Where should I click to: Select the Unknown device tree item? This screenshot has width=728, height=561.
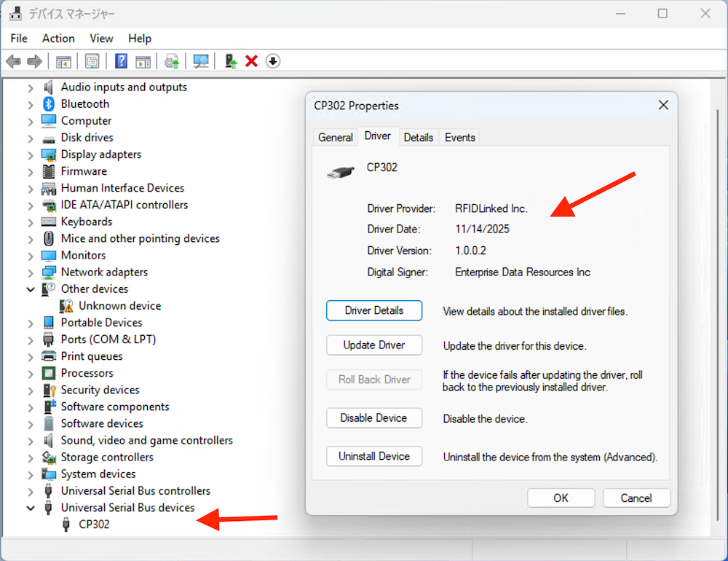coord(119,306)
